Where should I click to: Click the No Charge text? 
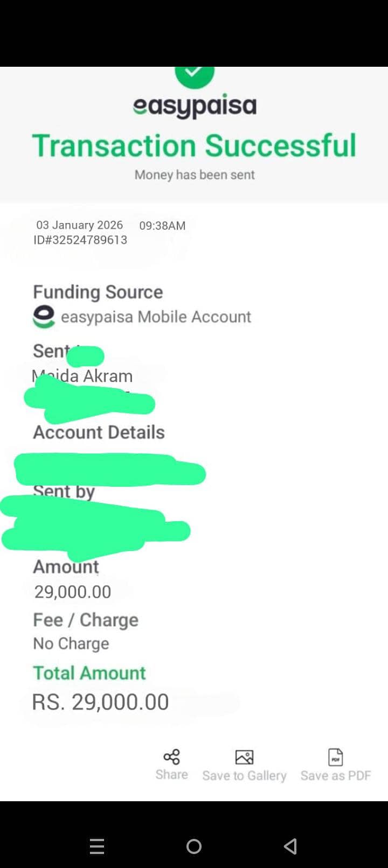click(x=71, y=643)
